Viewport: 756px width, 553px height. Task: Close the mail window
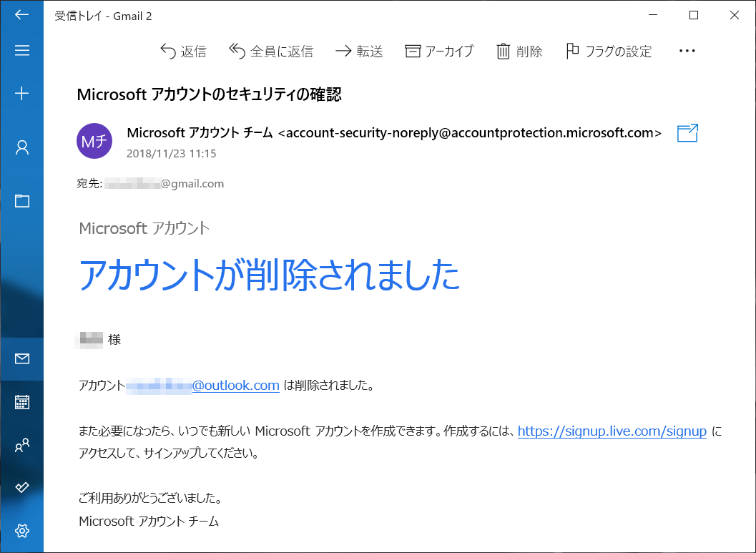[734, 15]
